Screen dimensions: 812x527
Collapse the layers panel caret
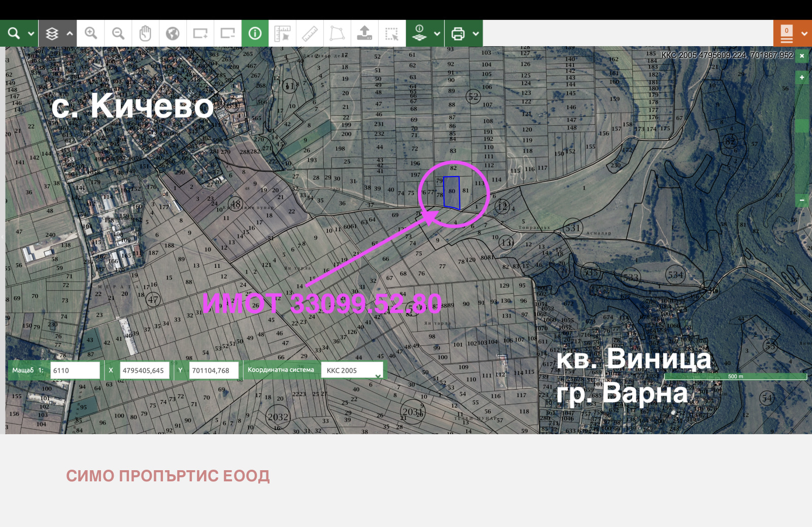tap(70, 33)
